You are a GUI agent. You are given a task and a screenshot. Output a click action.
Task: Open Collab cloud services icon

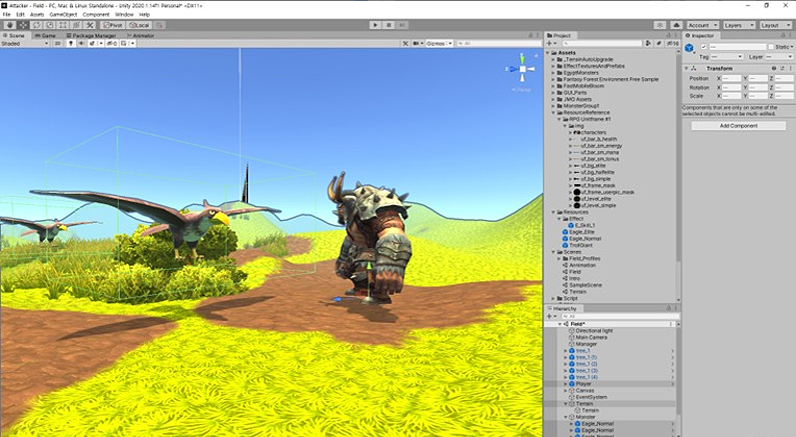674,25
